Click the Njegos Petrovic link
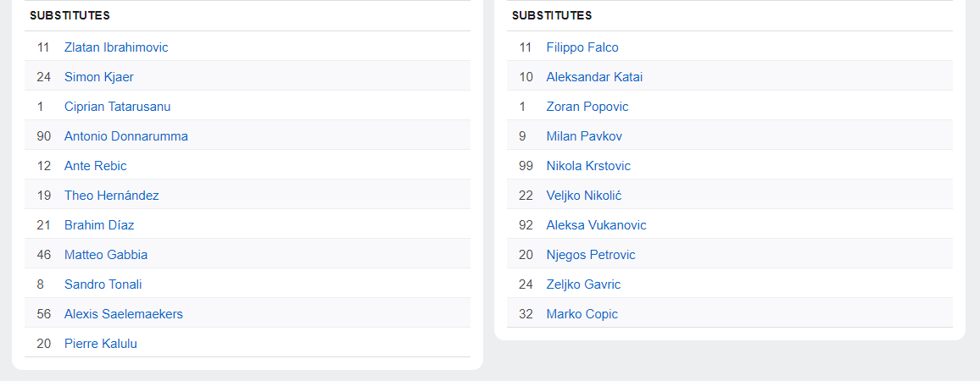 (x=591, y=255)
